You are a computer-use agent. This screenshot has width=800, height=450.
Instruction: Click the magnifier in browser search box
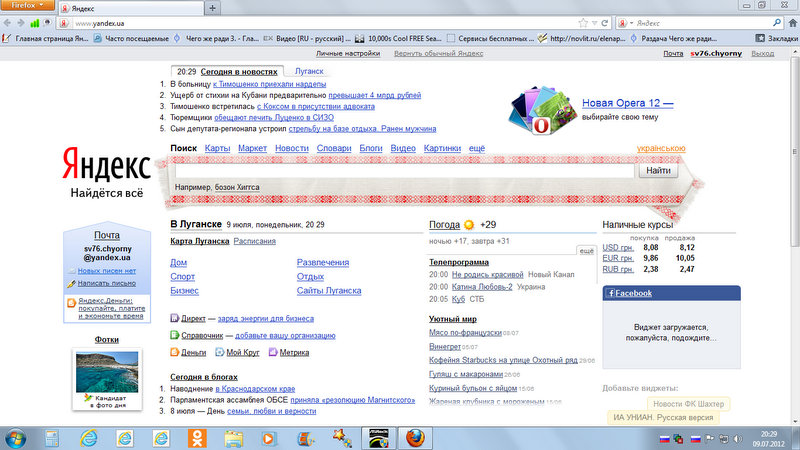pyautogui.click(x=777, y=23)
